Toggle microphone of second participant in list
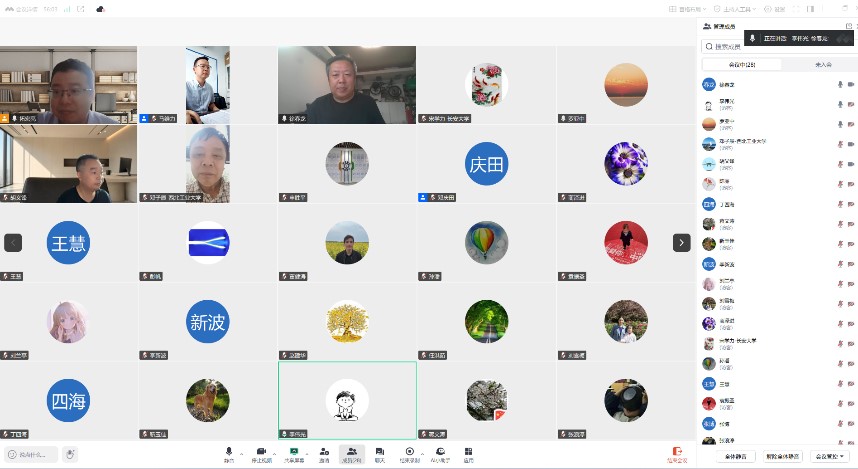Viewport: 858px width, 469px height. (x=840, y=104)
